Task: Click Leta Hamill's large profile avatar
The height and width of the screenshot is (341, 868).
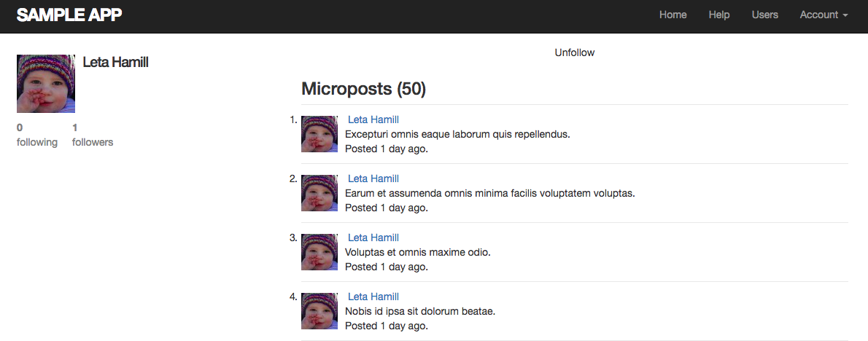Action: click(x=46, y=84)
